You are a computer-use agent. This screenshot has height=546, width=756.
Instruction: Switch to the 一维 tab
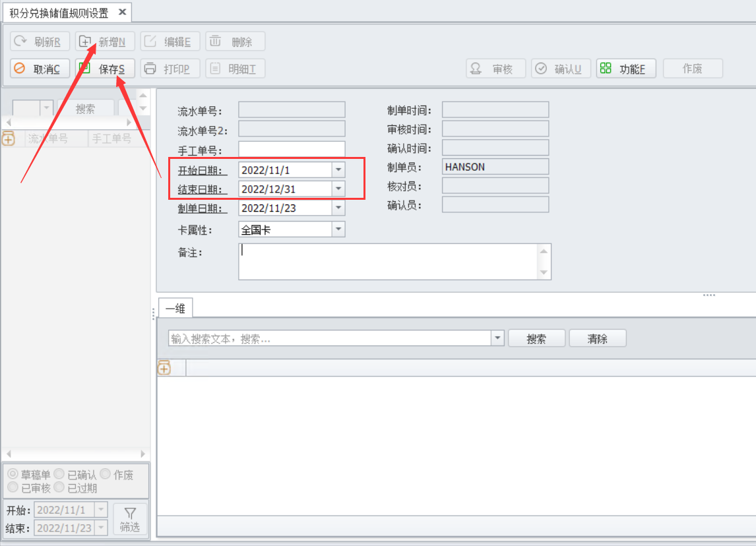point(175,308)
